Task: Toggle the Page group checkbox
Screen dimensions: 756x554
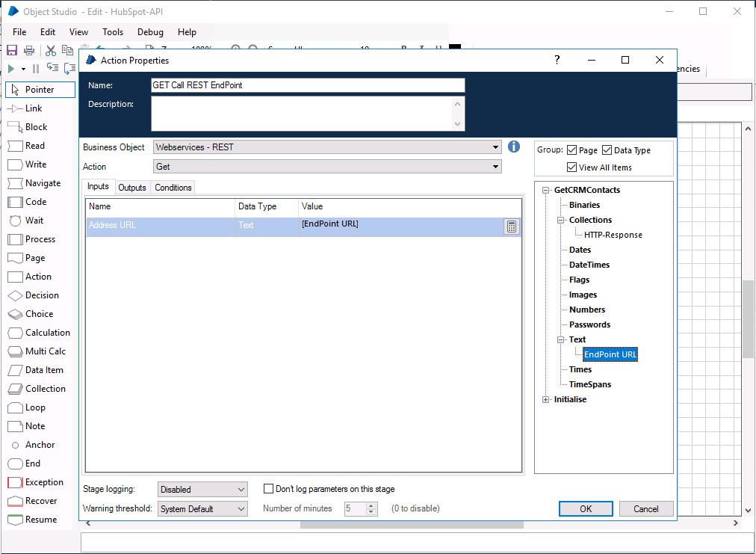Action: tap(571, 150)
